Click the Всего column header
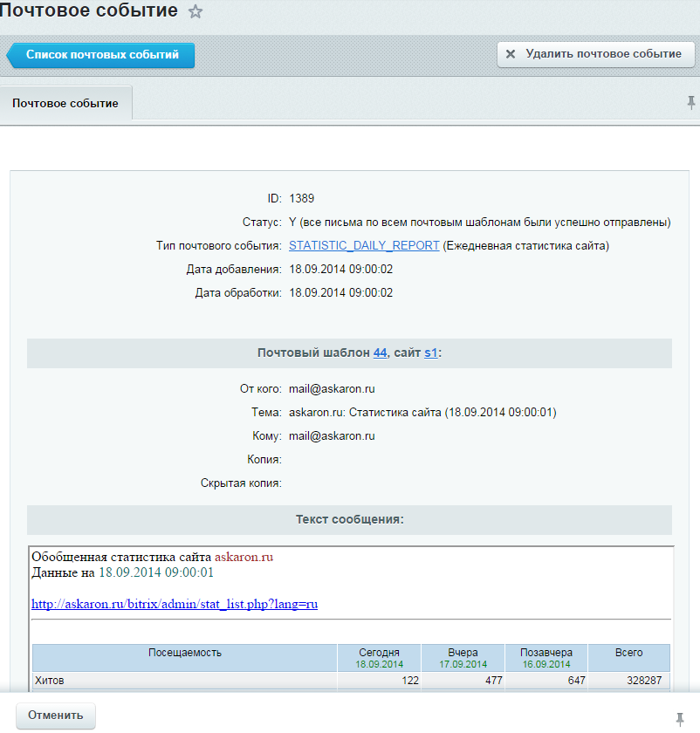Viewport: 700px width, 733px height. coord(628,653)
